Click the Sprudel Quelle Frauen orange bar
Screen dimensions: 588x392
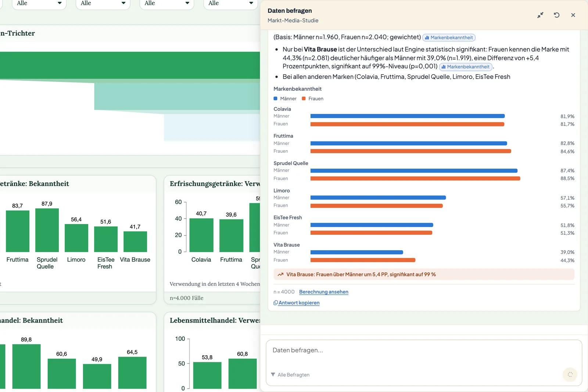[415, 179]
